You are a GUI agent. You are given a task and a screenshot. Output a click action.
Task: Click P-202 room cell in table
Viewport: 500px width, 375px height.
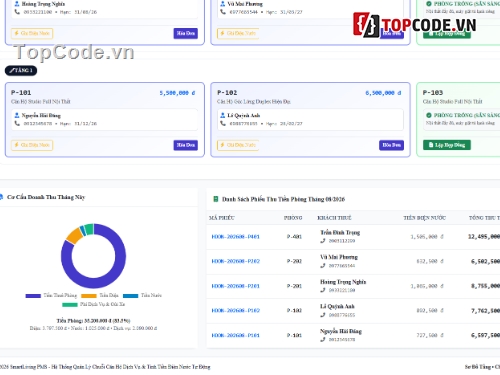[x=294, y=261]
